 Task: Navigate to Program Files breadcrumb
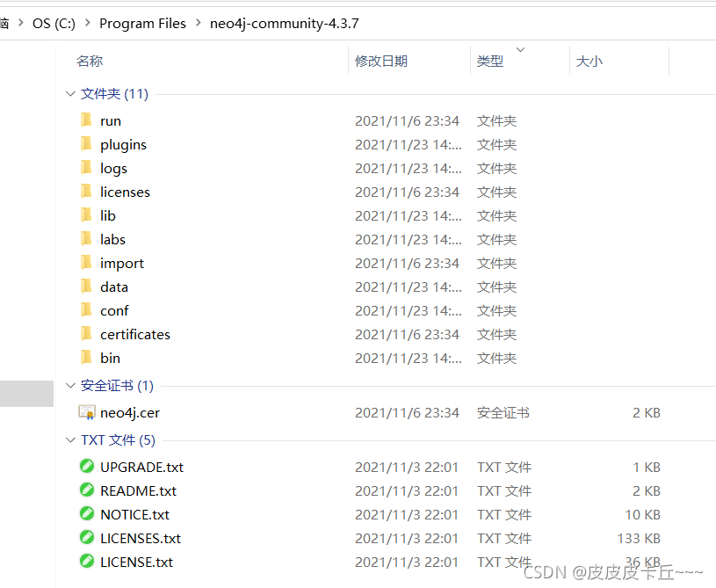coord(142,24)
